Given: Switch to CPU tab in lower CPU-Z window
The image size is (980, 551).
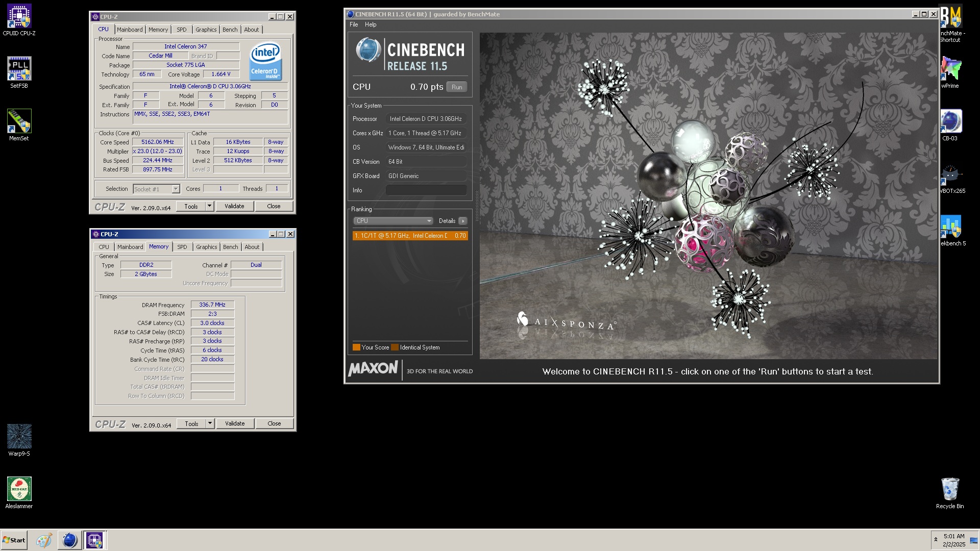Looking at the screenshot, I should (x=104, y=247).
